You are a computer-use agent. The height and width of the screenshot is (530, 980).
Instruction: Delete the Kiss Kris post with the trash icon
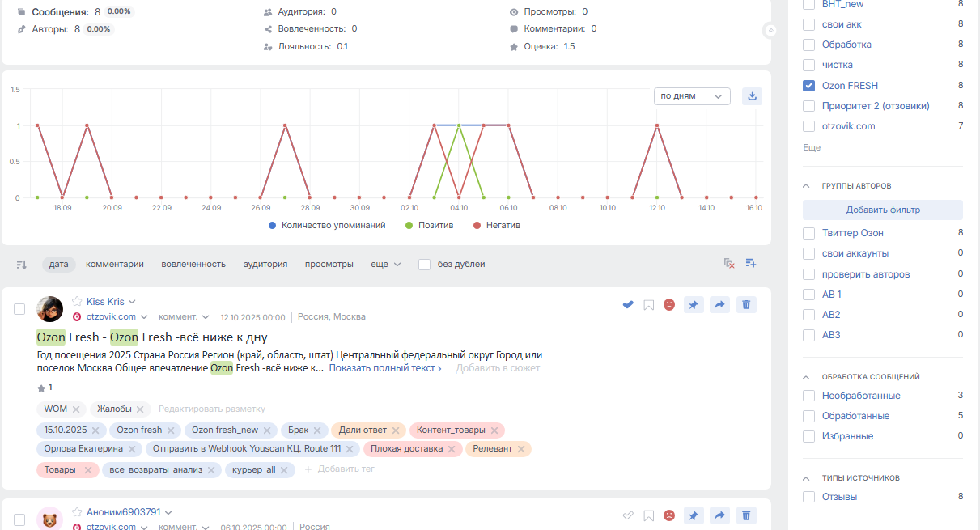pyautogui.click(x=747, y=305)
